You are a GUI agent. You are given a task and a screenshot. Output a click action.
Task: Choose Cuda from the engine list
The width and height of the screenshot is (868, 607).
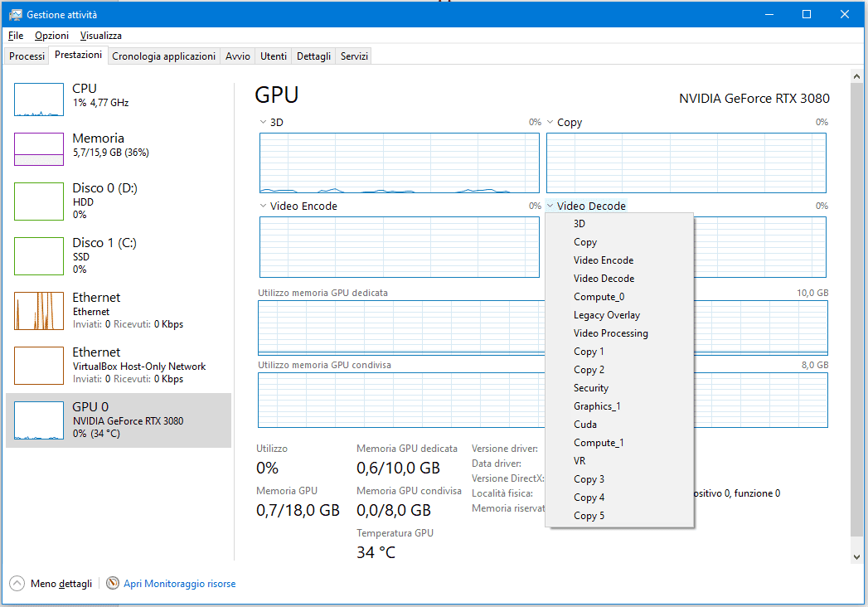click(x=585, y=425)
